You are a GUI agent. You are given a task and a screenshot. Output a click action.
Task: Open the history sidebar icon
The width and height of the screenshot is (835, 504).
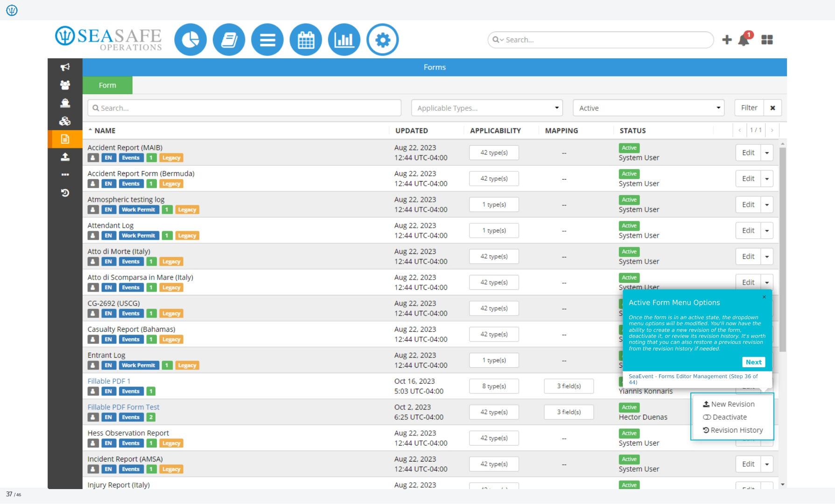coord(65,193)
